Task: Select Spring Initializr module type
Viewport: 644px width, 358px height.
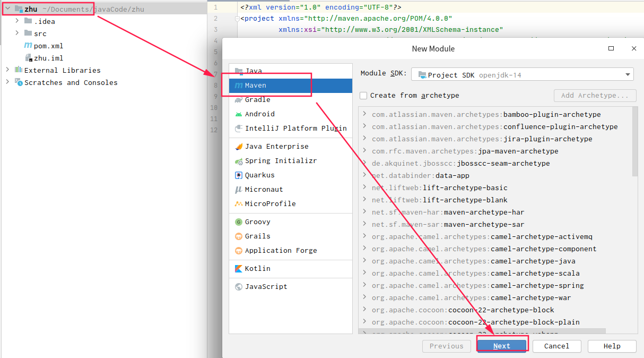Action: pos(291,161)
